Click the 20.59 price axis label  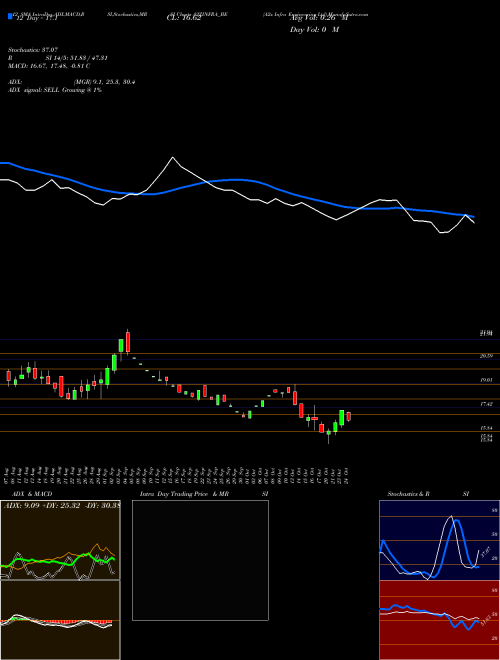(x=486, y=356)
